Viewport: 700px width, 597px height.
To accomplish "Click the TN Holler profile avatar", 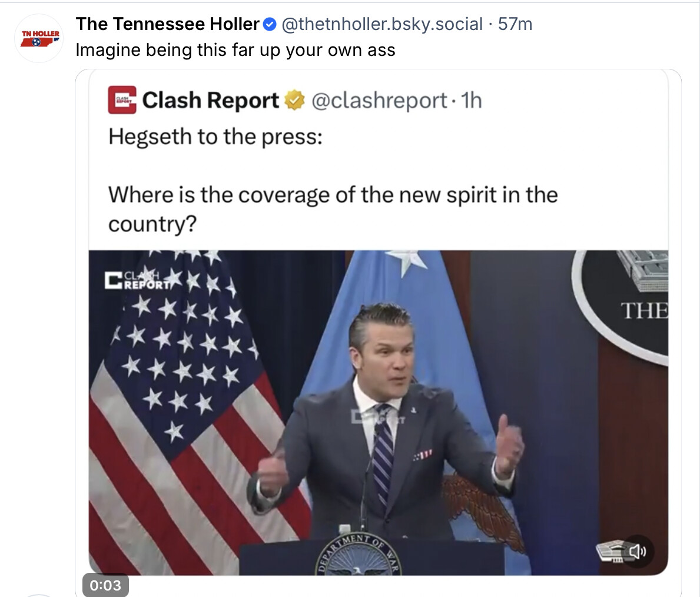I will click(x=39, y=39).
